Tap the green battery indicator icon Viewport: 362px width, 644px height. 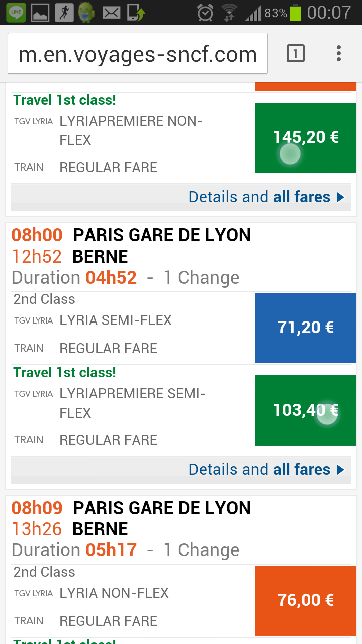tap(296, 13)
